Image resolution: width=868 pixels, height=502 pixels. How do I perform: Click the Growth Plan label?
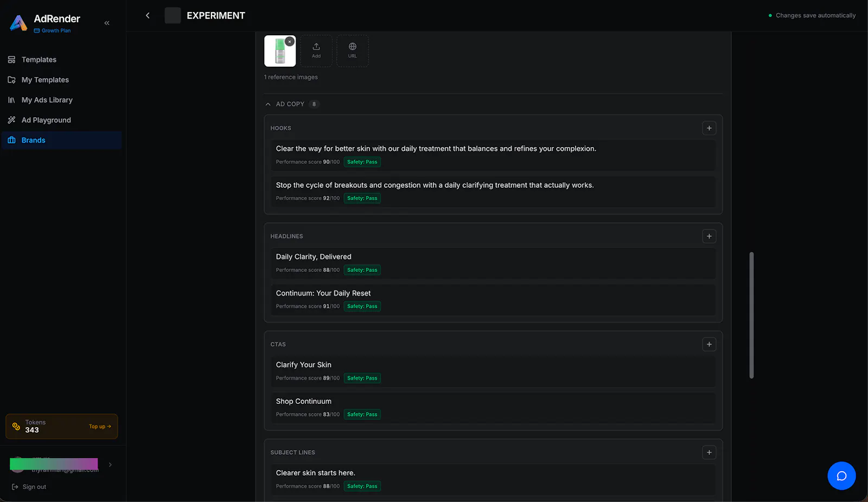[56, 31]
